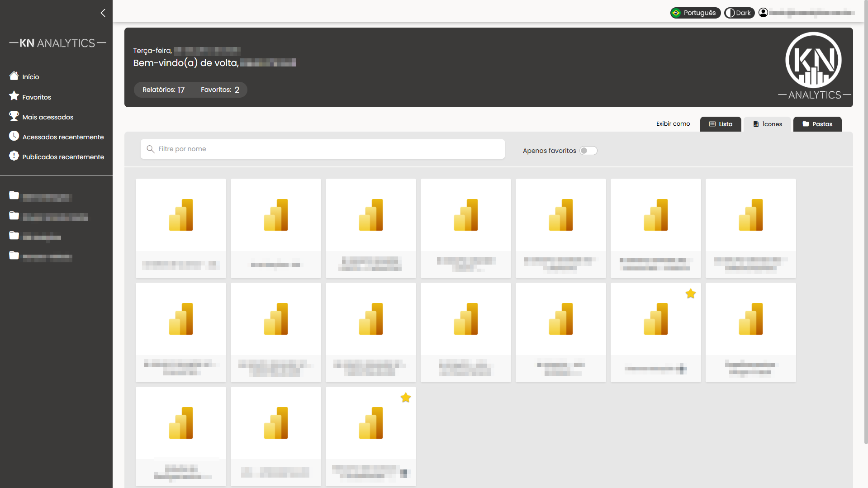The height and width of the screenshot is (488, 868).
Task: Enable the Apenas favoritos switch
Action: click(x=588, y=151)
